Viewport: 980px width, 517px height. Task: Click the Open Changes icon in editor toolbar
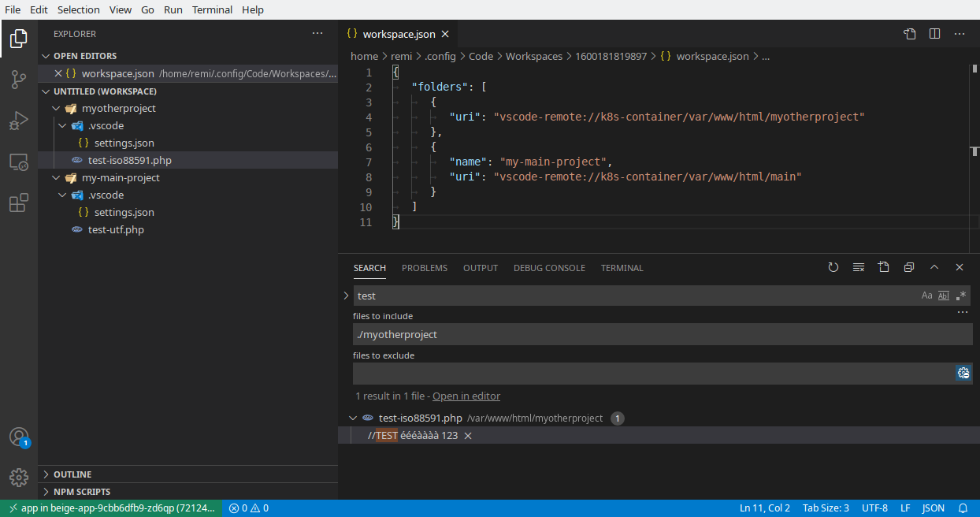910,34
